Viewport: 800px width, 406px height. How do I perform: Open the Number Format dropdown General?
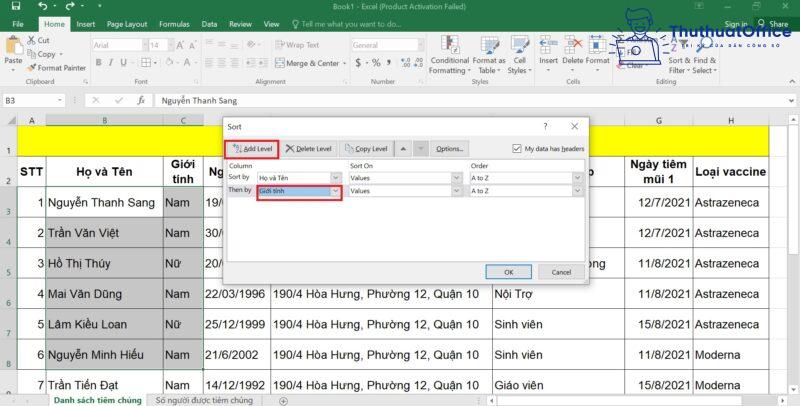click(421, 45)
